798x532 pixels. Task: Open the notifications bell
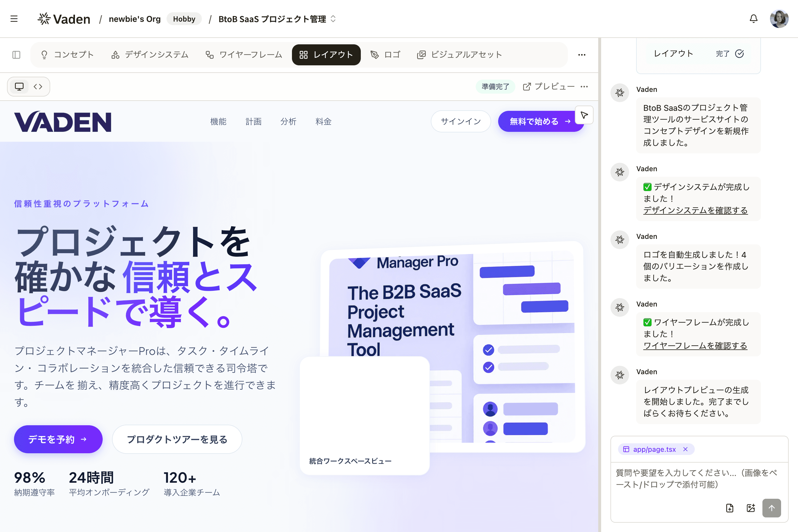pyautogui.click(x=753, y=19)
